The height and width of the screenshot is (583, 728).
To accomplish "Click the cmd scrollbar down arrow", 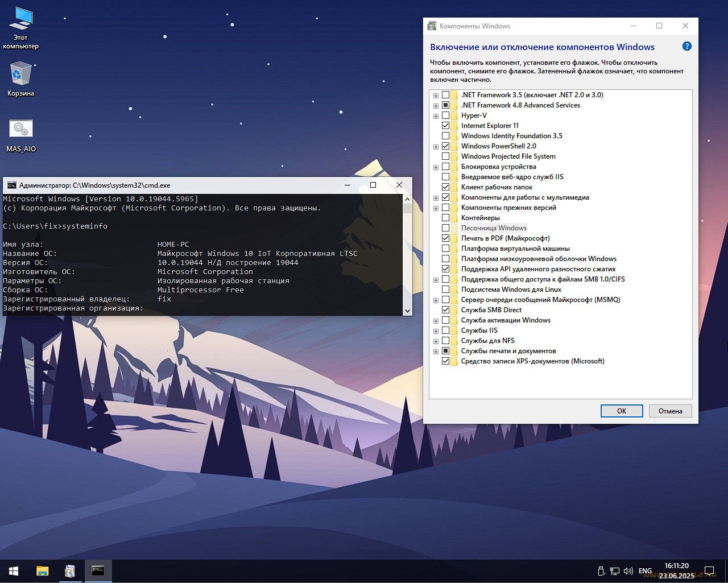I will (x=407, y=311).
